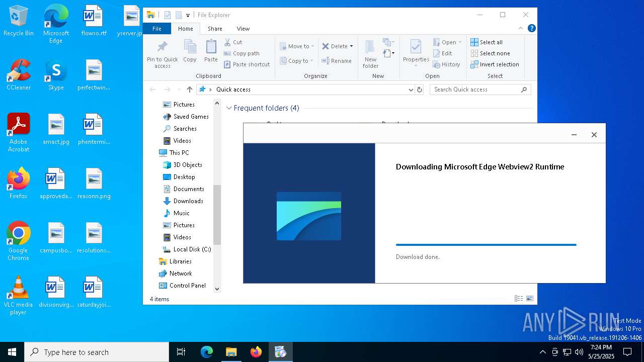Click the Windows Start button
The image size is (644, 362).
click(x=12, y=352)
